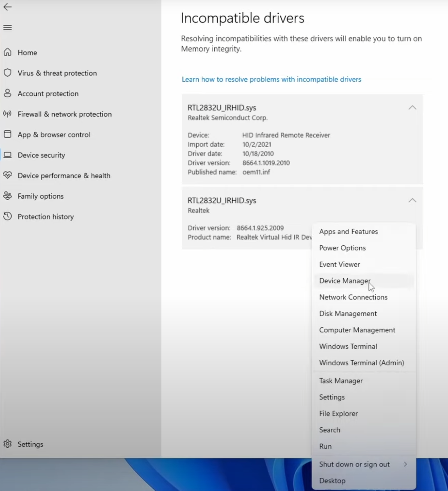
Task: Collapse the first RTL2832U_IRHID.sys driver card
Action: tap(412, 108)
